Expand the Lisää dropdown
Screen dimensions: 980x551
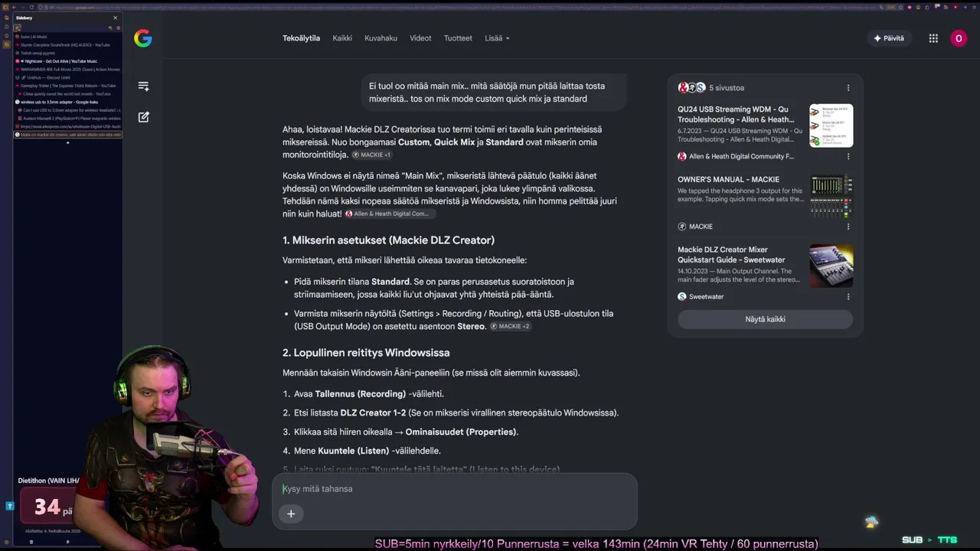pyautogui.click(x=497, y=38)
